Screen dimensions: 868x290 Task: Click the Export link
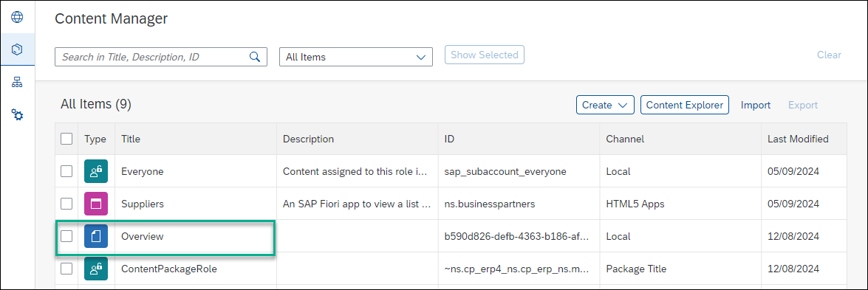[803, 105]
